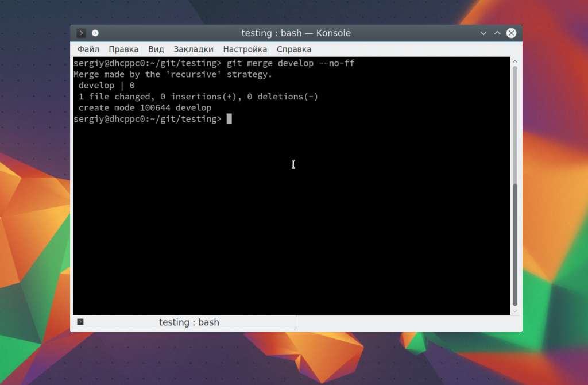Maximize the Konsole window
The image size is (588, 385).
[x=497, y=33]
